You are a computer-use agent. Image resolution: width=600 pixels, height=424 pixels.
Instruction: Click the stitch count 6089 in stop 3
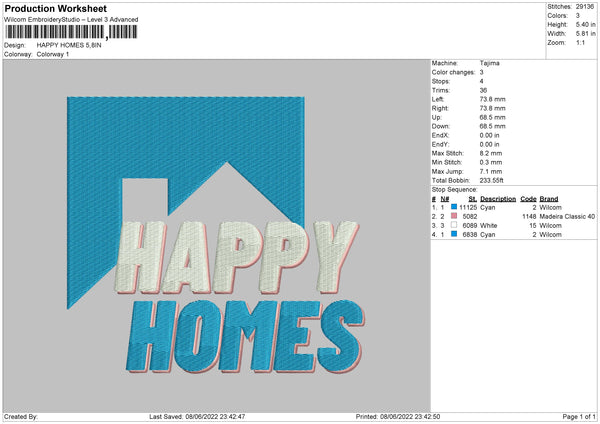point(470,225)
